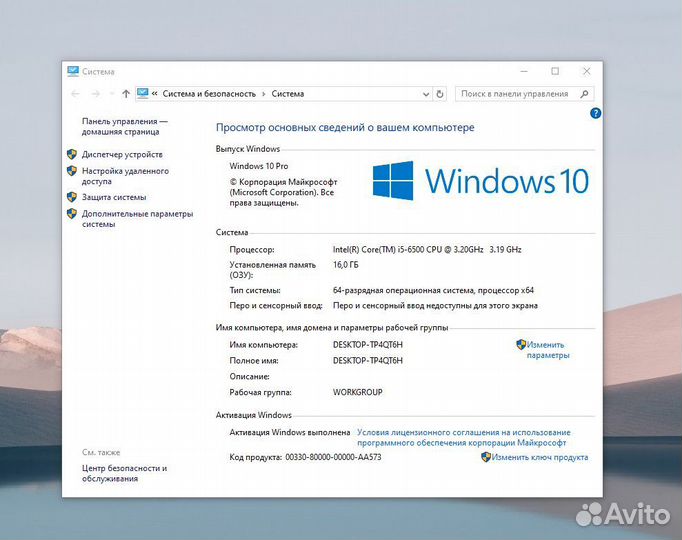Viewport: 682px width, 540px height.
Task: Open Центр безопасности и обслуживания
Action: [124, 473]
